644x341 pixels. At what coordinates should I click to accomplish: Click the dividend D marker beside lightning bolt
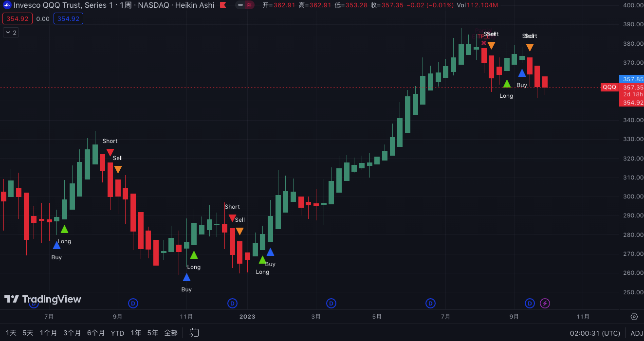(530, 304)
